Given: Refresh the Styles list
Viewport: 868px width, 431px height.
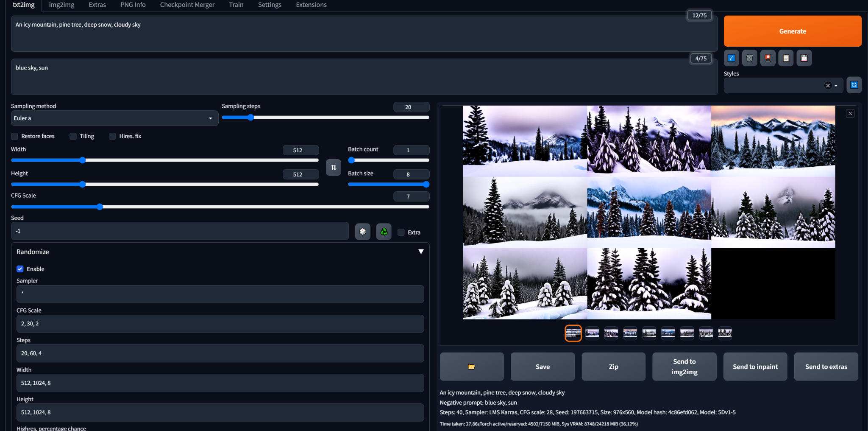Looking at the screenshot, I should pyautogui.click(x=854, y=85).
